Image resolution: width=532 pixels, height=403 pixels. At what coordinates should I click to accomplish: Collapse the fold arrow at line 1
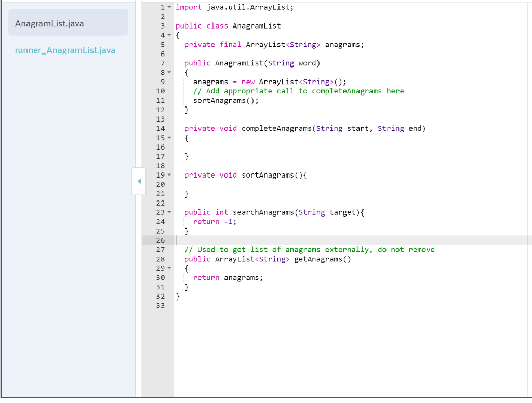[169, 7]
